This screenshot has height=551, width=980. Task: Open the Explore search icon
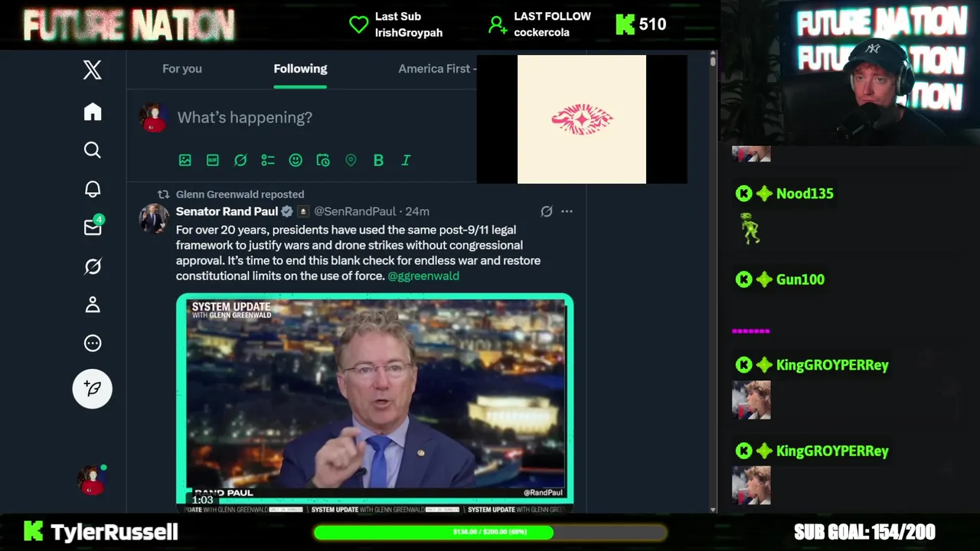click(93, 150)
